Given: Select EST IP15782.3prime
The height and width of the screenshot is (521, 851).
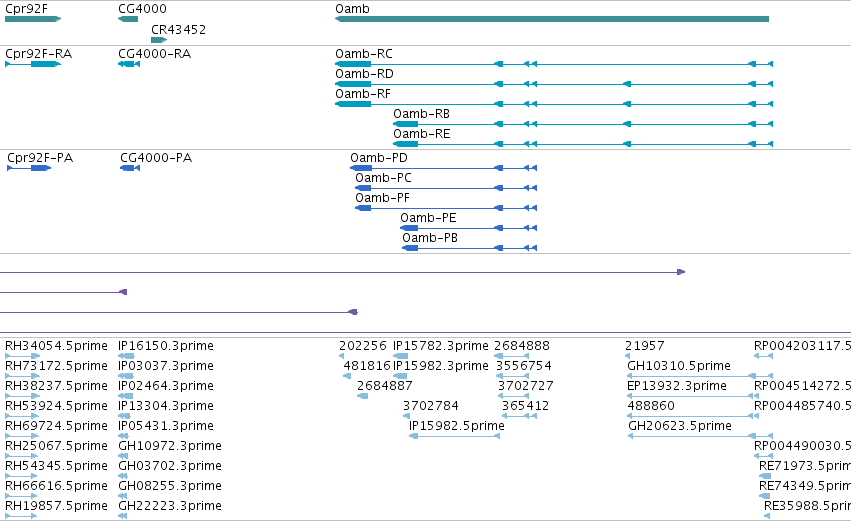Looking at the screenshot, I should pos(441,346).
